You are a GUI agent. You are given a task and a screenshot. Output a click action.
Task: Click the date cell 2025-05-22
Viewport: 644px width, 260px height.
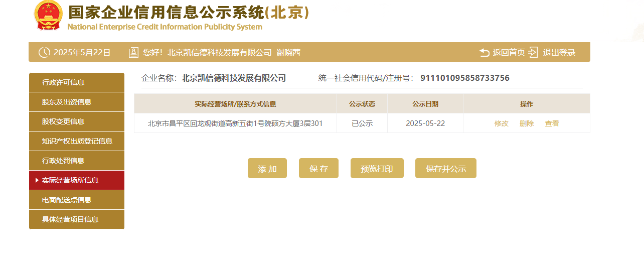point(425,123)
